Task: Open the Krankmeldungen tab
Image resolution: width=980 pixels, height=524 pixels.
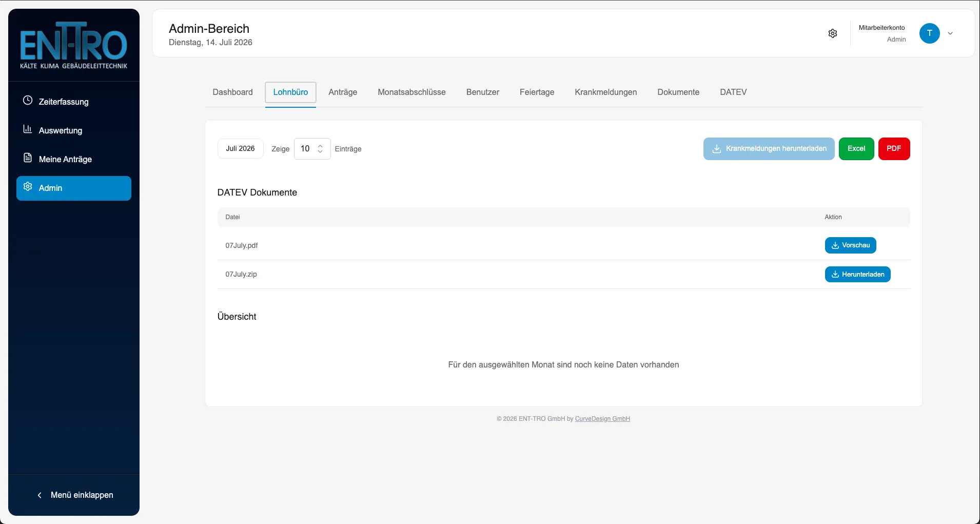Action: (605, 92)
